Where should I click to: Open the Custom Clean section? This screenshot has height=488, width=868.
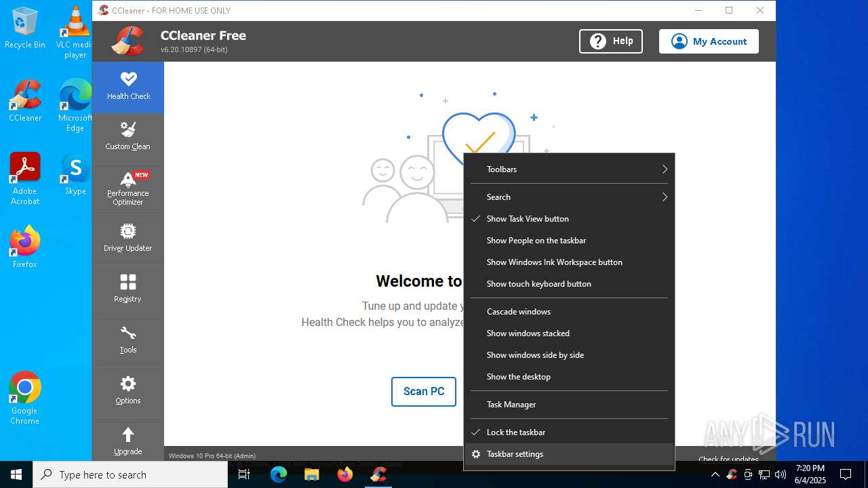click(128, 138)
